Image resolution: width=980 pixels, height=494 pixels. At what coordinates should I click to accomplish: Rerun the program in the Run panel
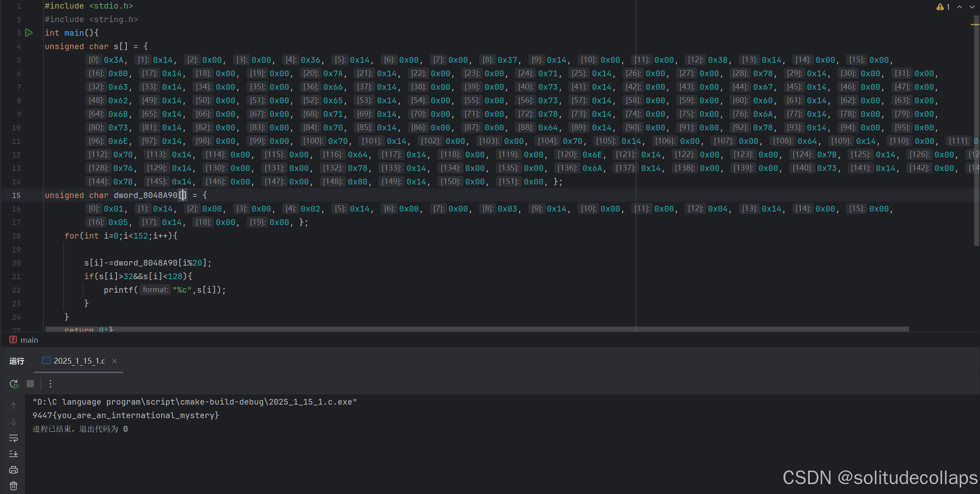14,384
